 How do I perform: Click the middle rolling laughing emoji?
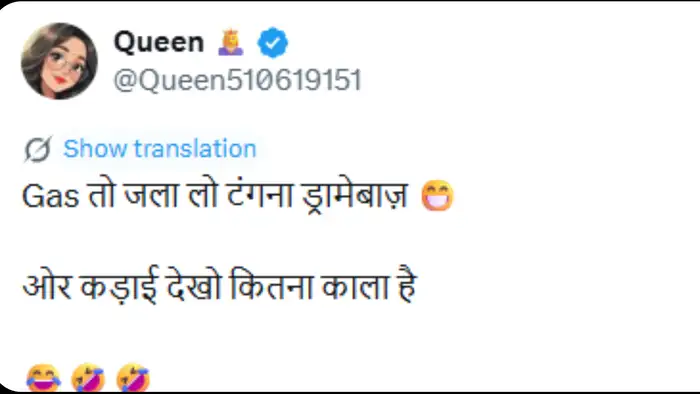(x=88, y=379)
